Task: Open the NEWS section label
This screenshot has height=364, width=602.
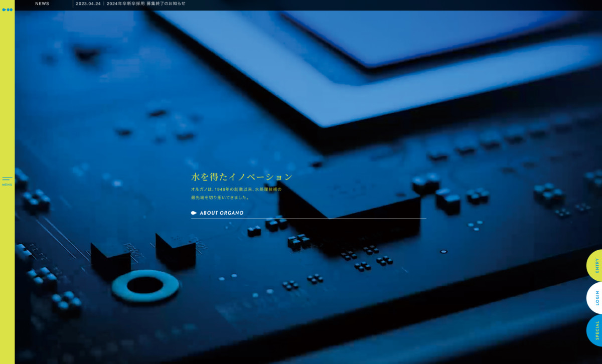Action: point(42,4)
